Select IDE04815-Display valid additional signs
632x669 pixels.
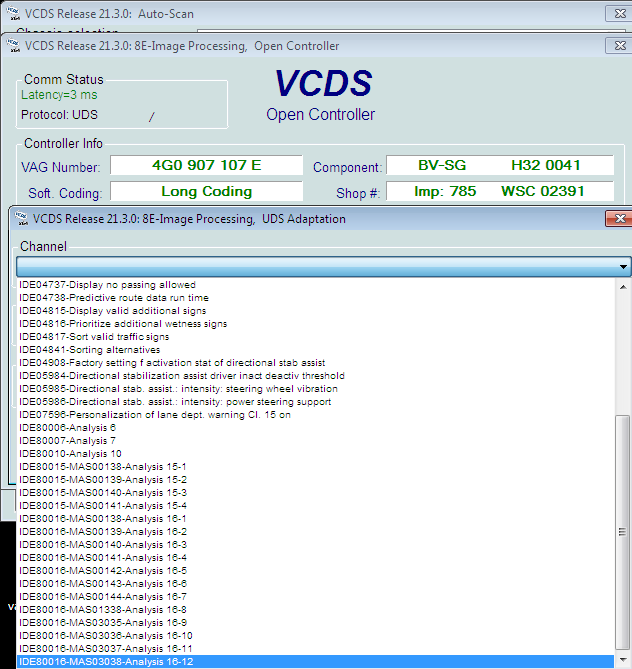[315, 311]
